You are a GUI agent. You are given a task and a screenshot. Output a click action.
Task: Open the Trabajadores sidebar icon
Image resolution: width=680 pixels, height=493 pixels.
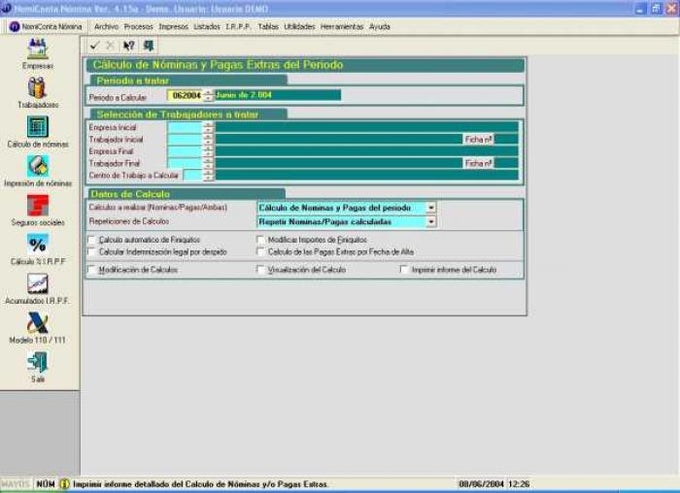pos(38,88)
